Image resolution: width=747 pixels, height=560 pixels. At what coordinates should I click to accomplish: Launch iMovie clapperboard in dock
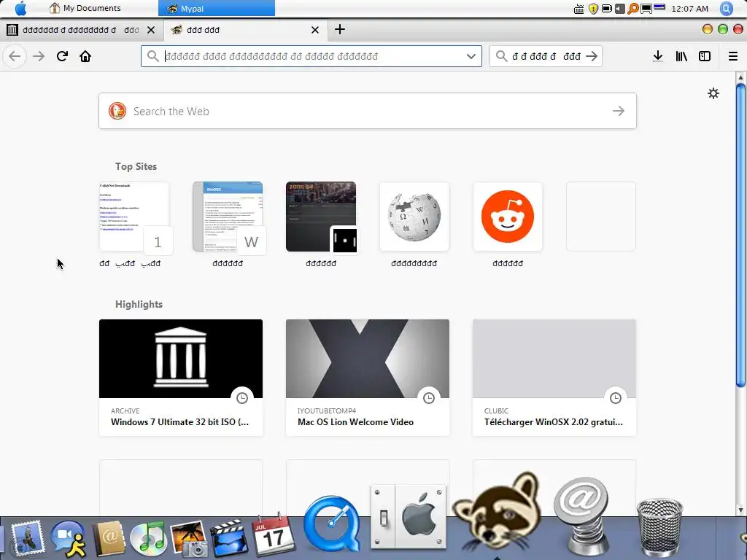pos(228,539)
